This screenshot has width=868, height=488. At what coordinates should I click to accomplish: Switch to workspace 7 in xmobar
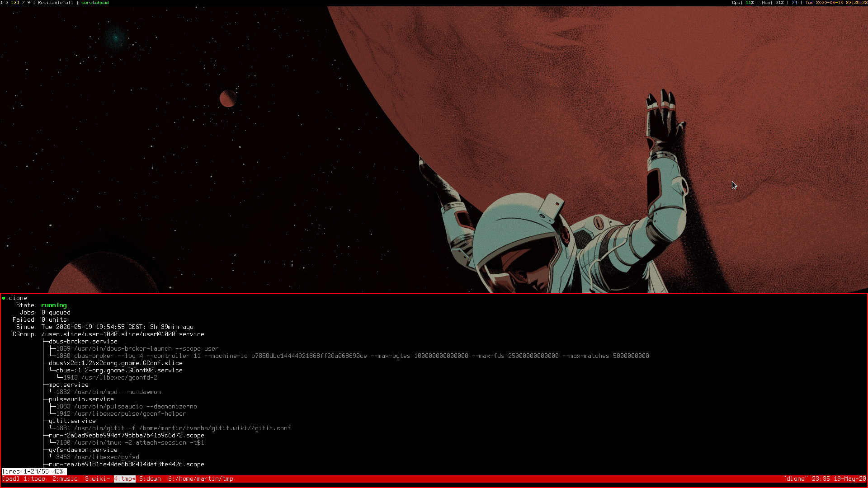click(x=24, y=3)
